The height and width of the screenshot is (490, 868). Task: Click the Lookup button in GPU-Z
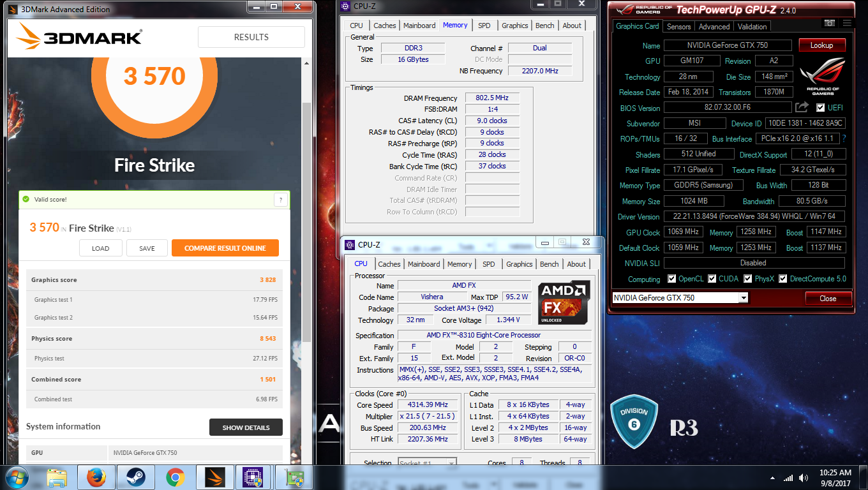tap(821, 45)
